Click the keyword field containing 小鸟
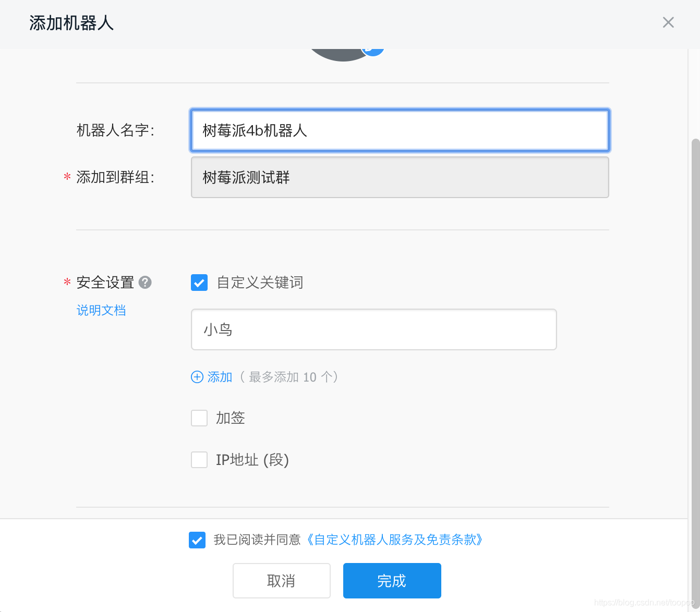The image size is (700, 612). point(374,329)
